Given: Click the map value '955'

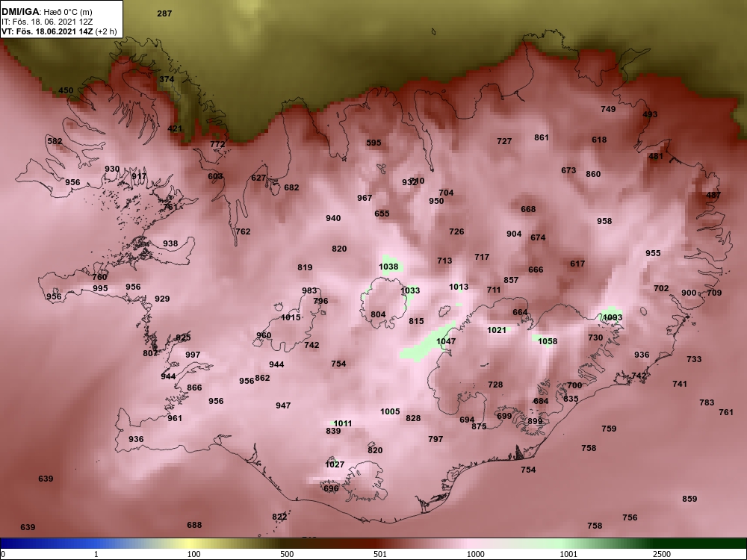Looking at the screenshot, I should 653,253.
